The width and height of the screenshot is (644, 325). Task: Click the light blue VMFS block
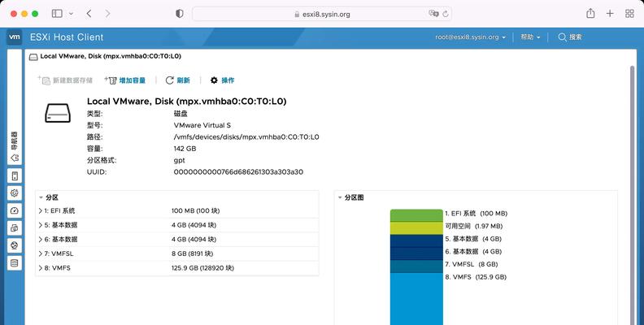coord(416,299)
